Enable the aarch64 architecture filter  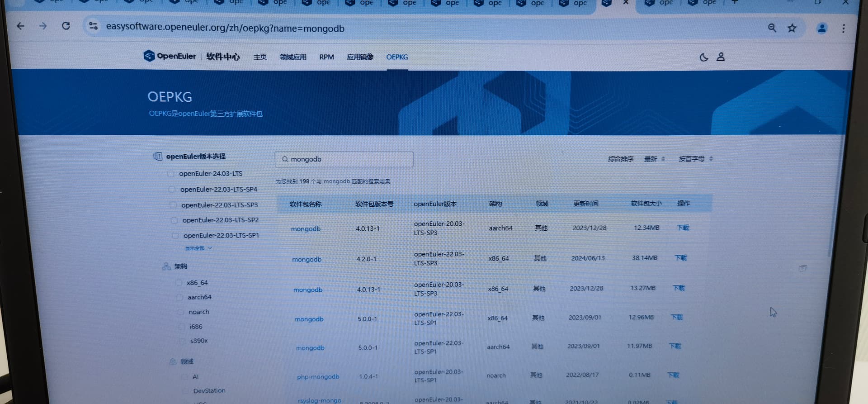click(180, 297)
